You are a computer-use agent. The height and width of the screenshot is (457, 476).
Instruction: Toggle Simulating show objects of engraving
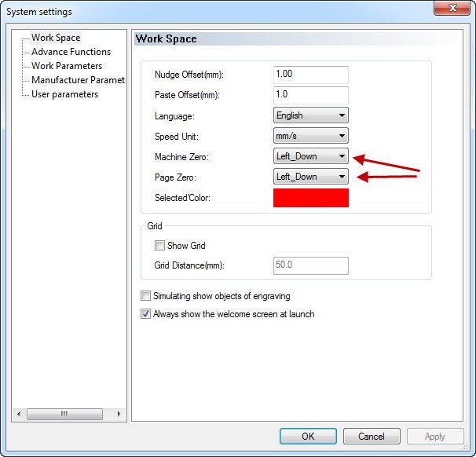[x=145, y=296]
